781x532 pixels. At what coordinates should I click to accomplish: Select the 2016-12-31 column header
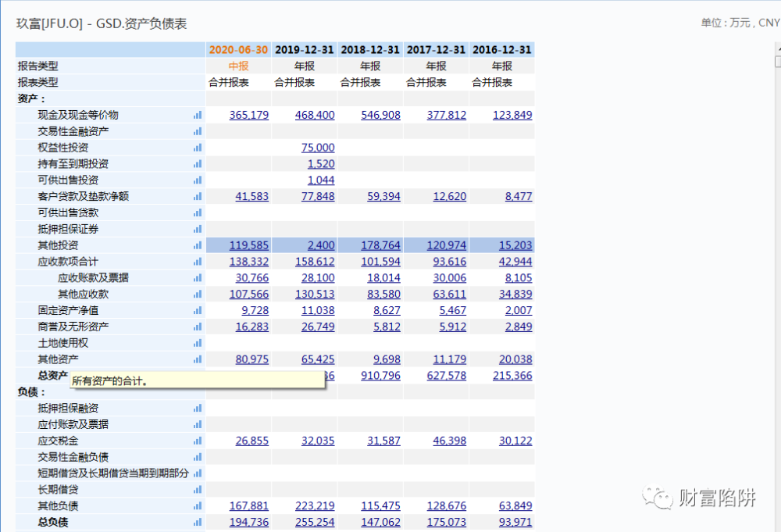point(502,50)
